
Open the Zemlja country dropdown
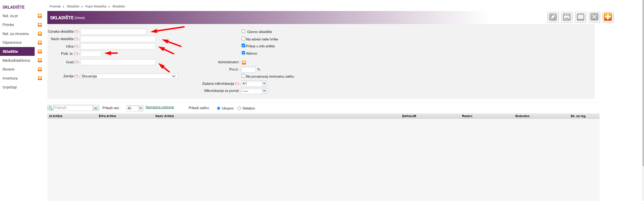point(129,76)
